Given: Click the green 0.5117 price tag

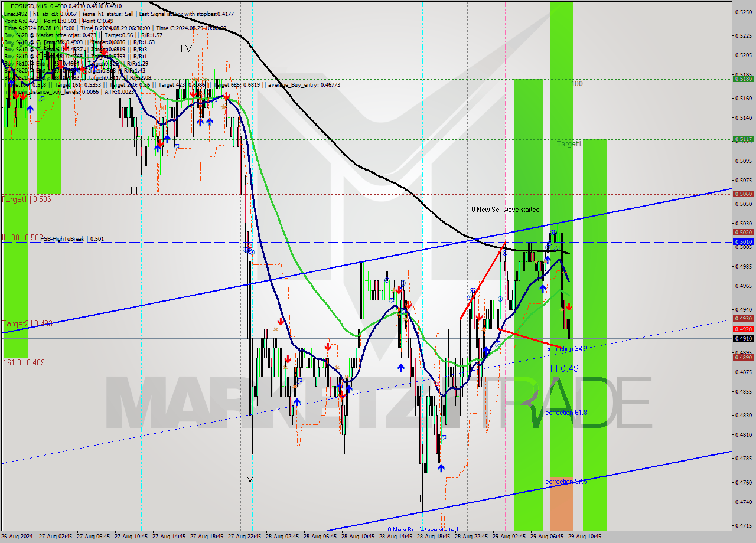Looking at the screenshot, I should (743, 139).
